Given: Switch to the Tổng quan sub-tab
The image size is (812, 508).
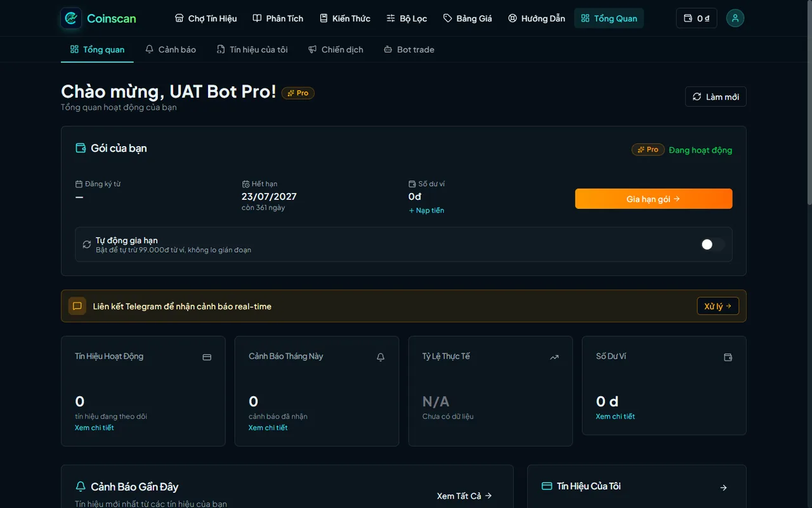Looking at the screenshot, I should pos(97,50).
